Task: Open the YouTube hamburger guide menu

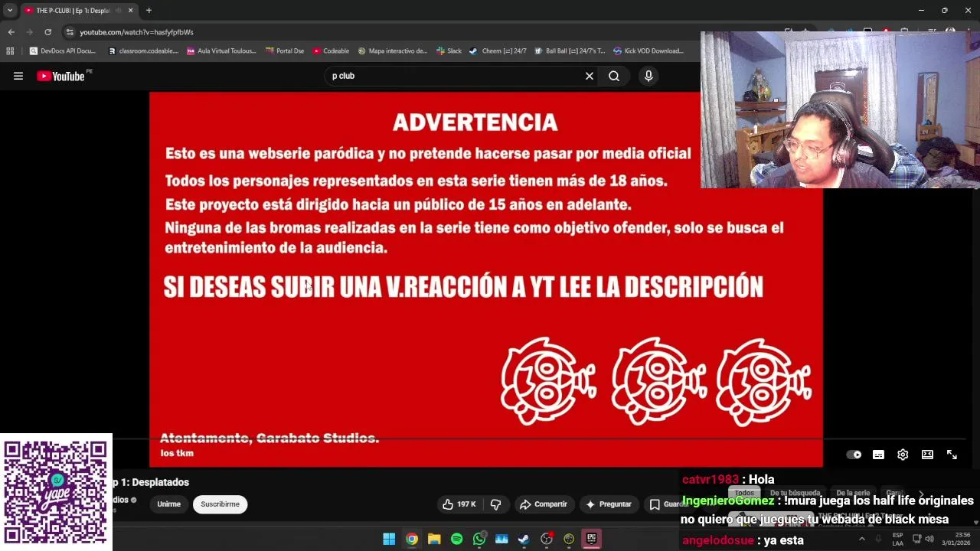Action: [18, 76]
